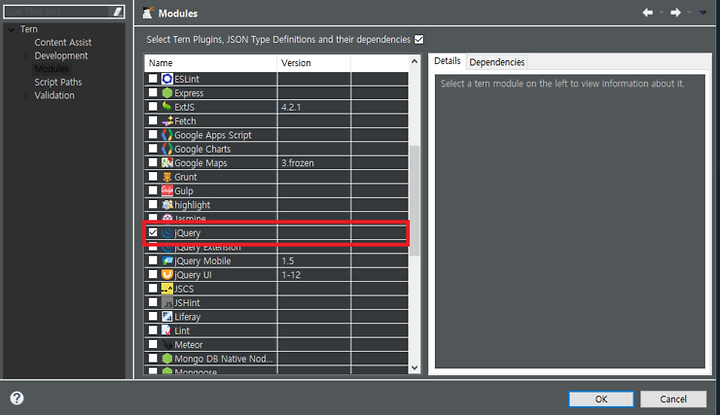
Task: Switch to the Dependencies tab
Action: click(497, 62)
